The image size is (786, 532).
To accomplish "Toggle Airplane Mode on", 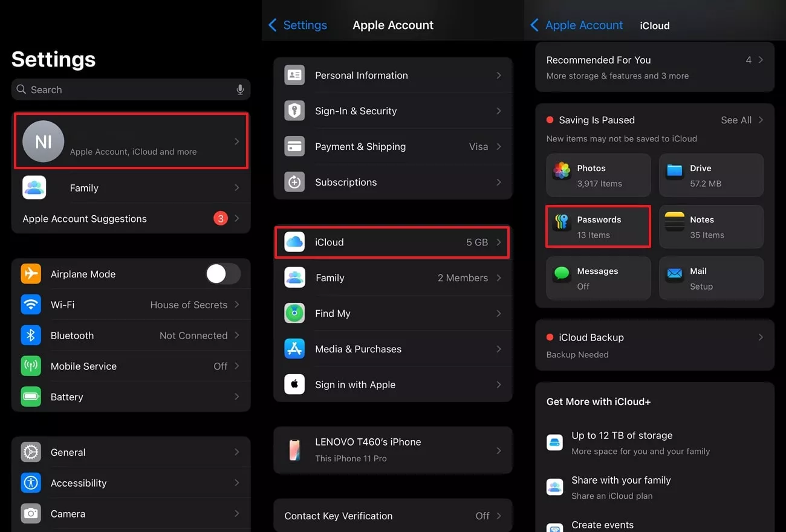I will pyautogui.click(x=223, y=274).
